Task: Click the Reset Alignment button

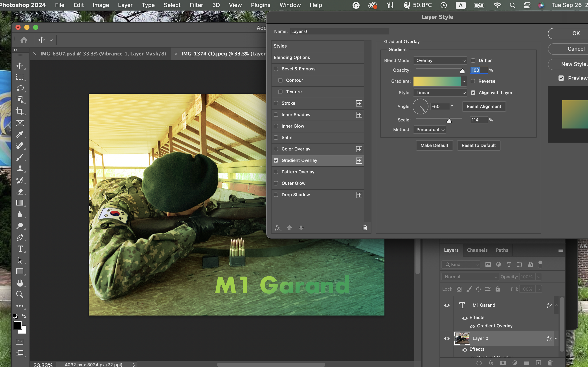Action: pos(484,106)
